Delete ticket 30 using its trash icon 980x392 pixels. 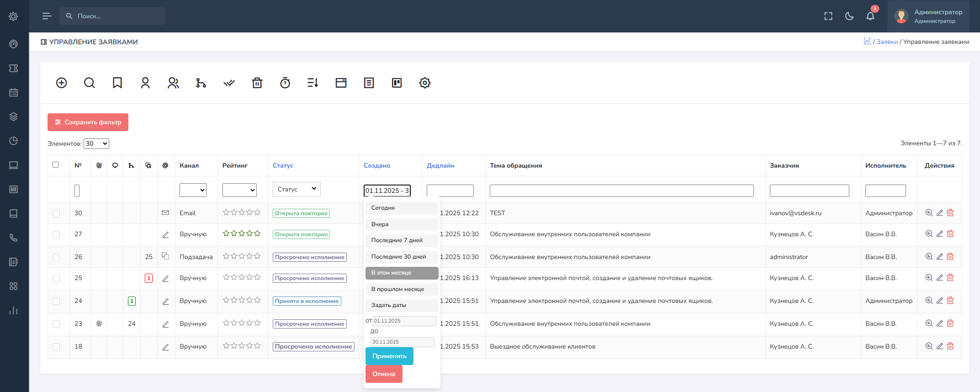pyautogui.click(x=950, y=213)
